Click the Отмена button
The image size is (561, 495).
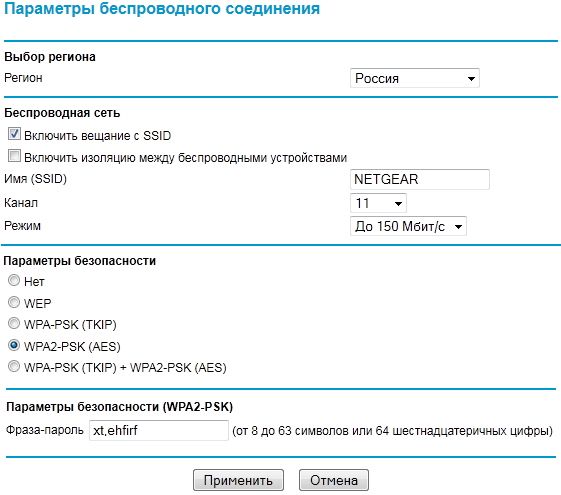[x=334, y=480]
